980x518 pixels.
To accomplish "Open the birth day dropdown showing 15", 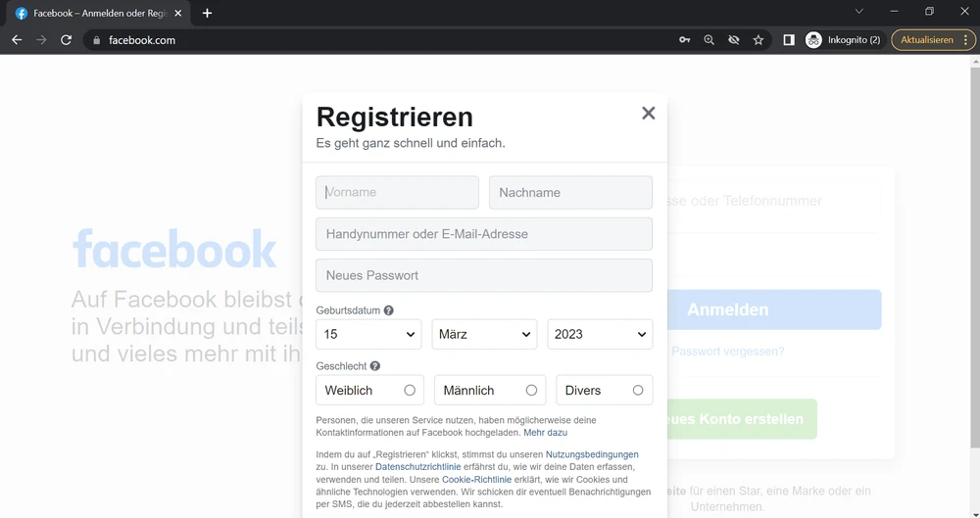I will pyautogui.click(x=368, y=334).
